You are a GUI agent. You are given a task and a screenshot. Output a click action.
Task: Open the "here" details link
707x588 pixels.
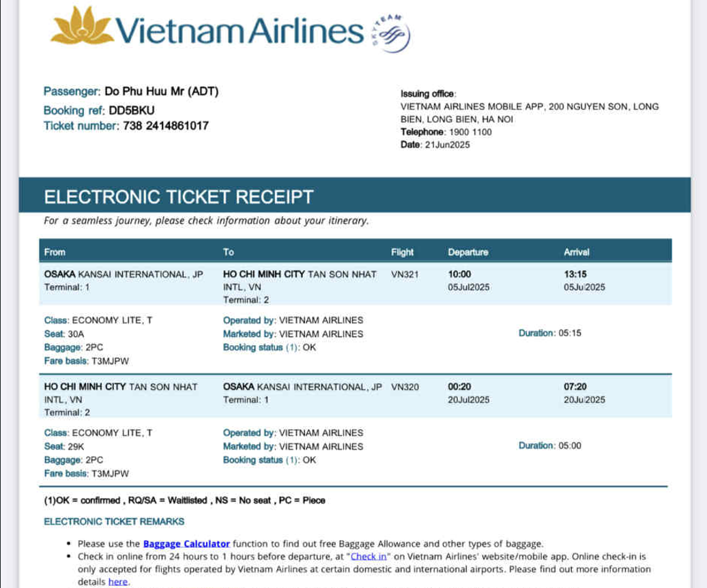[x=117, y=581]
